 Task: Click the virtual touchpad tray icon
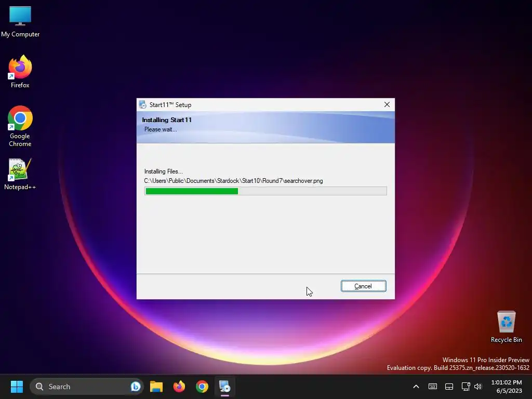449,387
